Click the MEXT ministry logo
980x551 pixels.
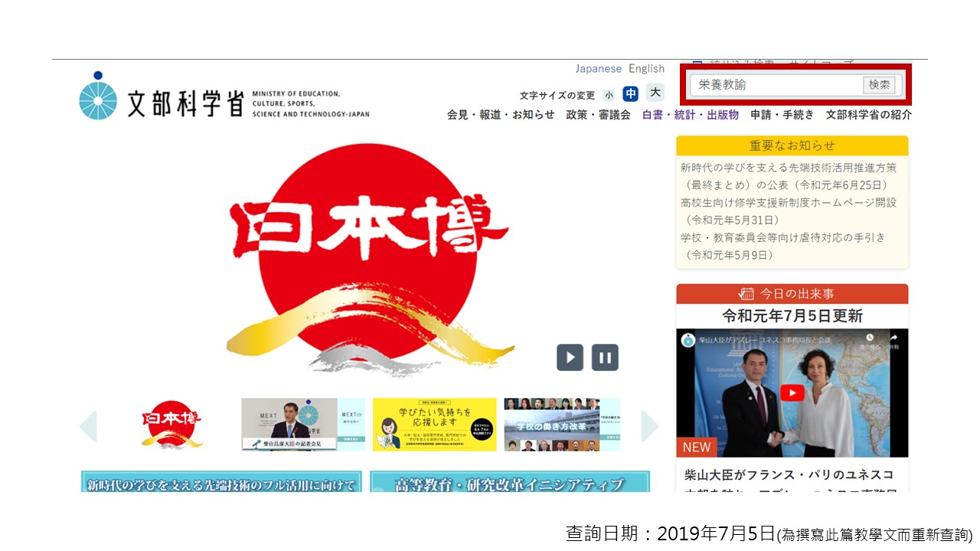coord(224,96)
